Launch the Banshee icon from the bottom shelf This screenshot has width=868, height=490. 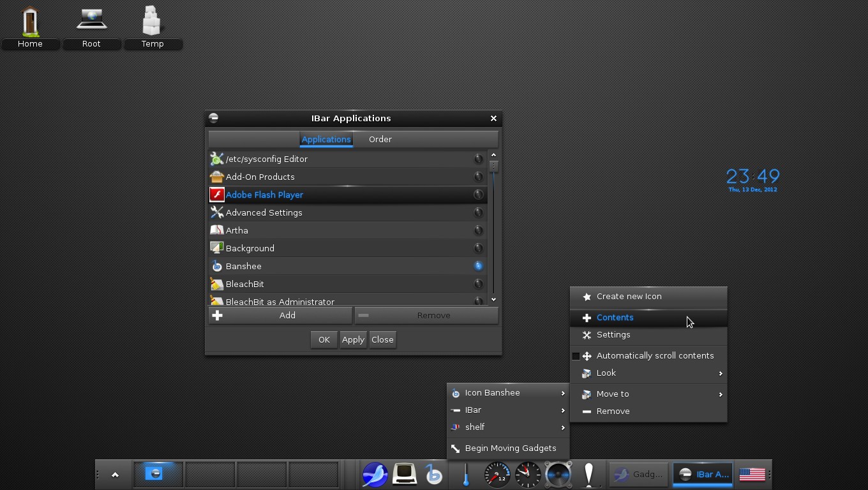[x=434, y=474]
